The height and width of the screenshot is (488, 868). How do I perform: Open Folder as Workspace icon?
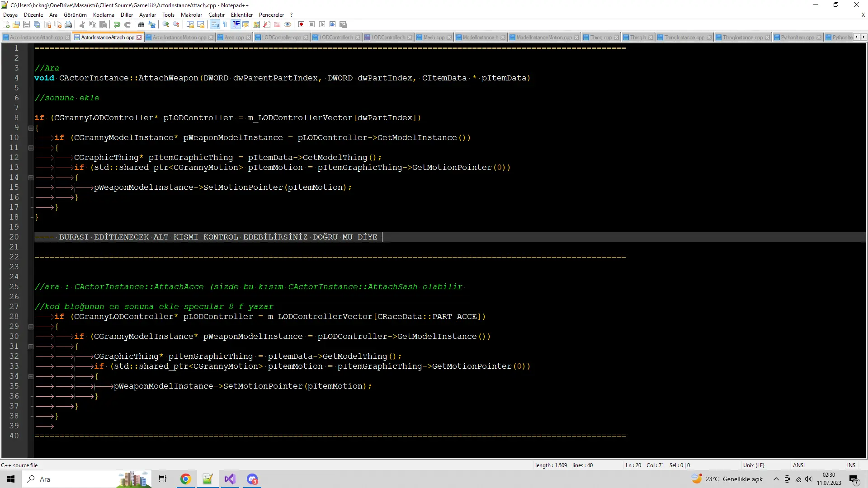coord(277,24)
